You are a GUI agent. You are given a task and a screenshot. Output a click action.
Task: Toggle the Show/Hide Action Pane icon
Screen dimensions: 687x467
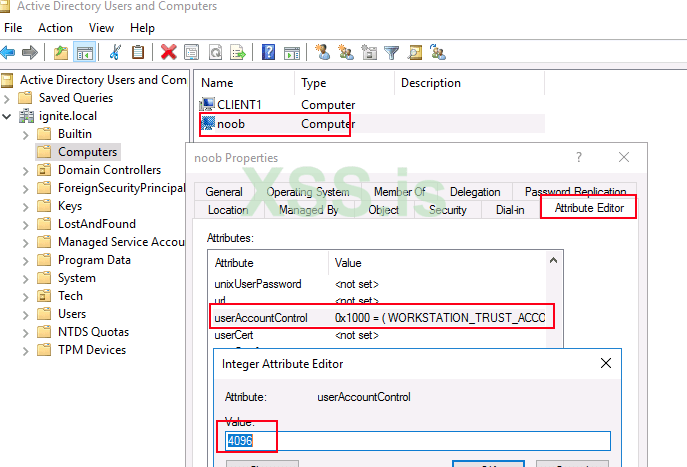(292, 53)
